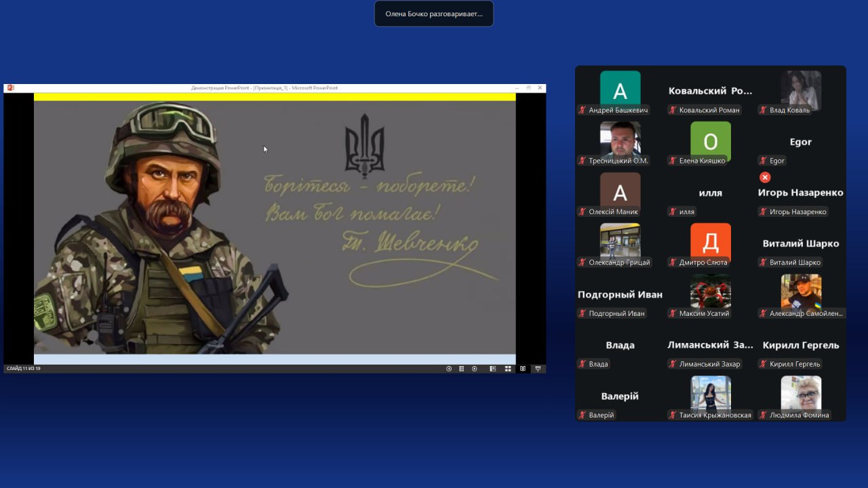868x488 pixels.
Task: Click muted mic icon beside Максим Усатий
Action: click(673, 313)
